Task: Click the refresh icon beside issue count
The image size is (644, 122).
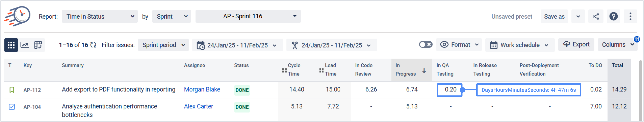Action: coord(93,45)
